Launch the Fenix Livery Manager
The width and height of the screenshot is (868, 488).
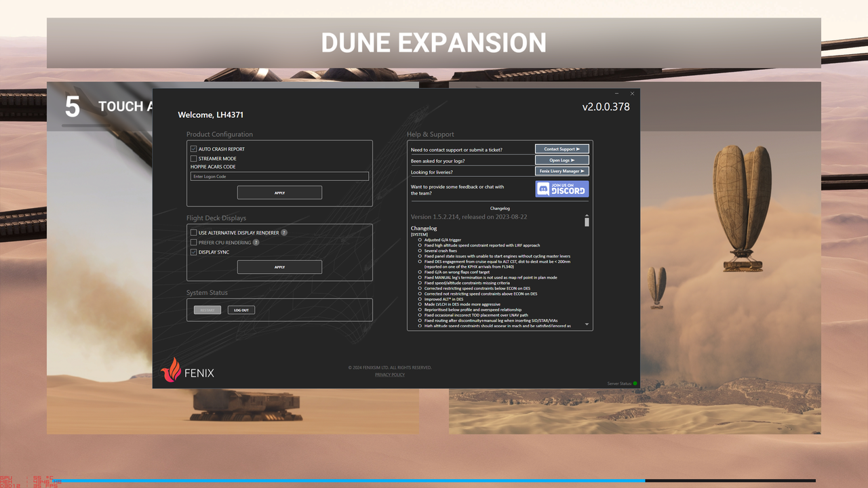tap(562, 171)
